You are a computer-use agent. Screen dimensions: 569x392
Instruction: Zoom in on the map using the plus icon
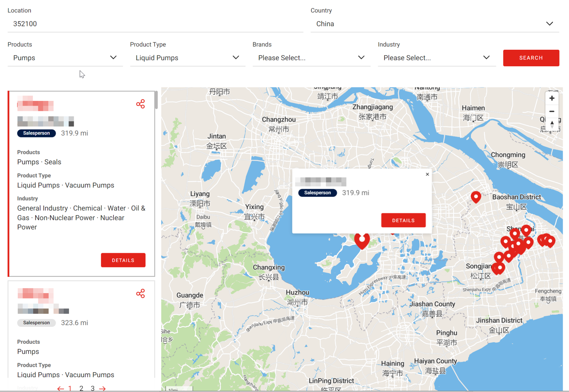[x=552, y=98]
